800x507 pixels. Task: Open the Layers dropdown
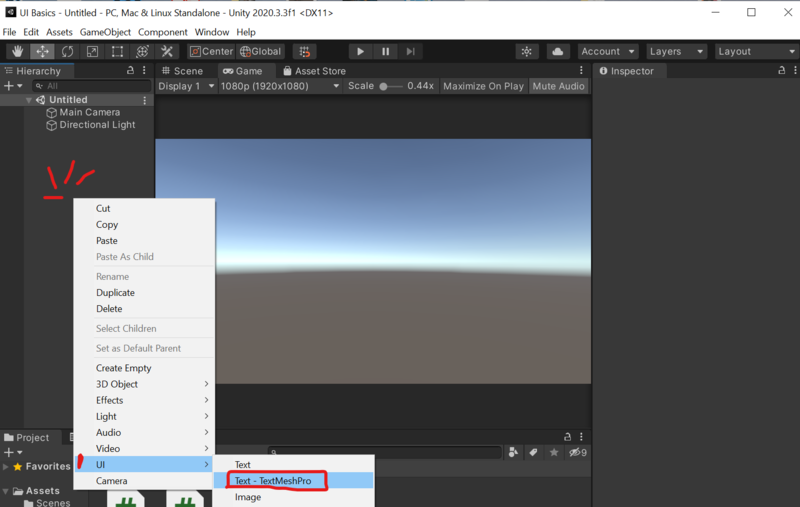click(x=676, y=51)
